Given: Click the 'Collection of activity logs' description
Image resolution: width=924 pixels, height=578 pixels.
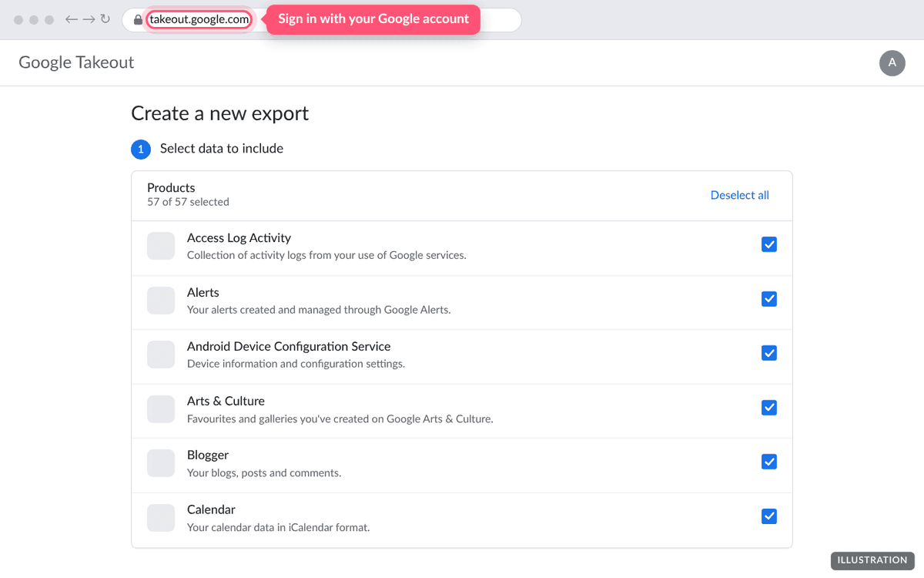Looking at the screenshot, I should click(x=326, y=255).
